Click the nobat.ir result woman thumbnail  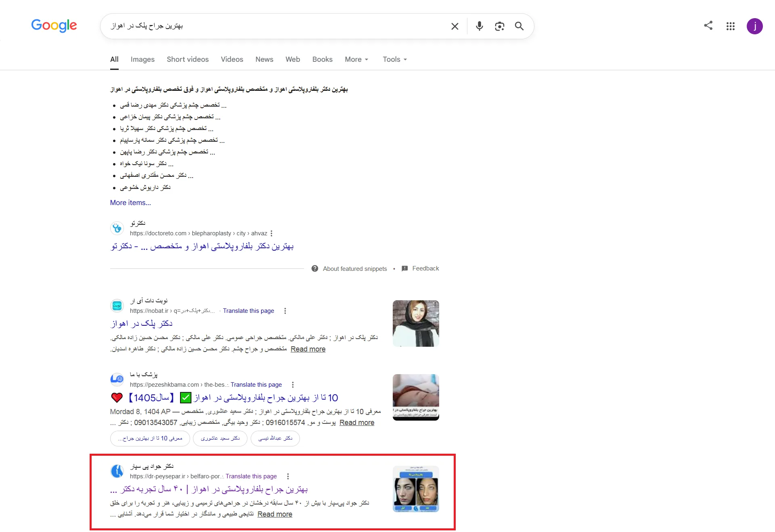click(x=416, y=323)
